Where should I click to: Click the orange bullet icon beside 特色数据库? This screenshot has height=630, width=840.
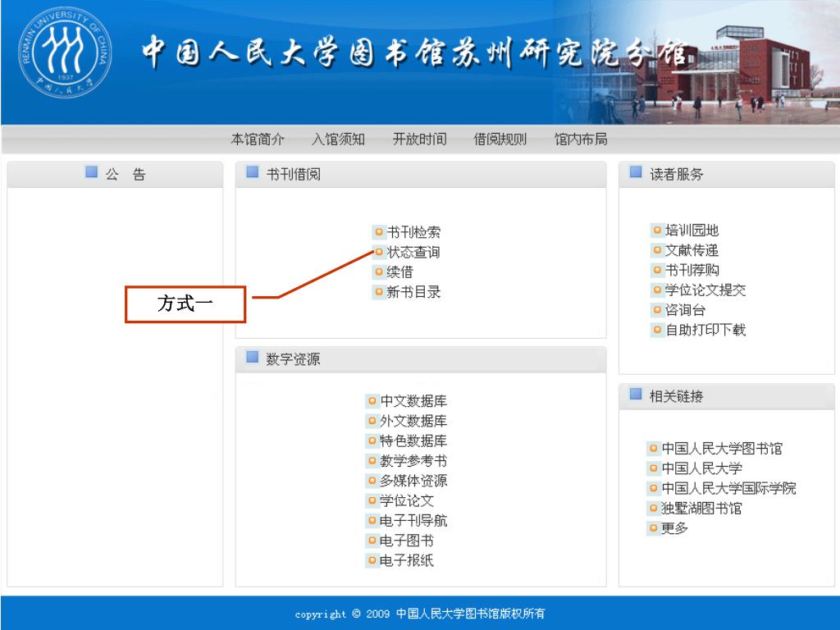click(x=372, y=441)
